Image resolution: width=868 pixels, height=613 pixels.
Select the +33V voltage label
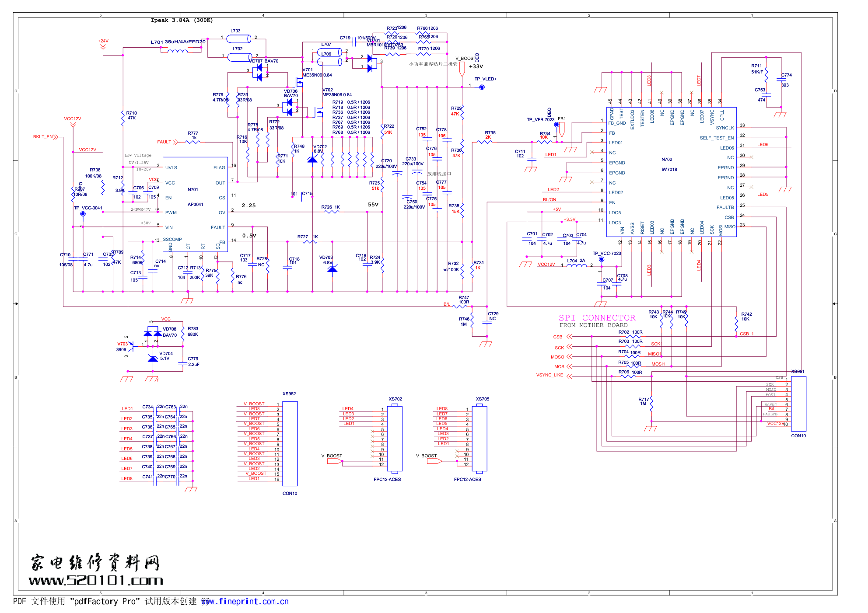476,66
